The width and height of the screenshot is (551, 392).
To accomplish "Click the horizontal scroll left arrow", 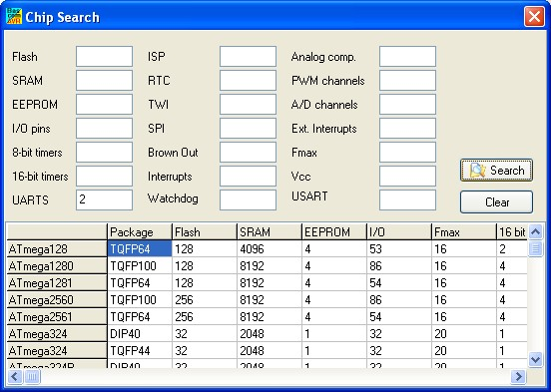I will point(15,377).
